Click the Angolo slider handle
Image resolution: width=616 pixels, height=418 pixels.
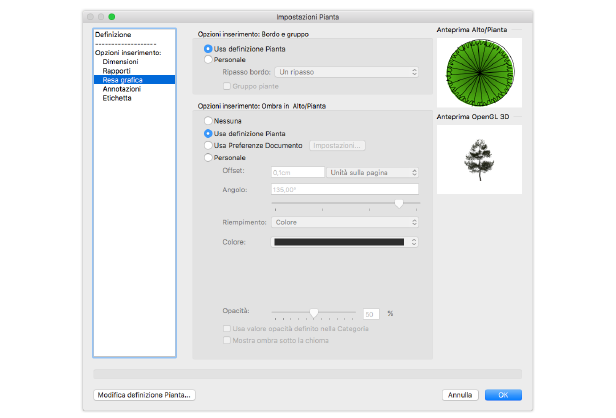(x=399, y=204)
